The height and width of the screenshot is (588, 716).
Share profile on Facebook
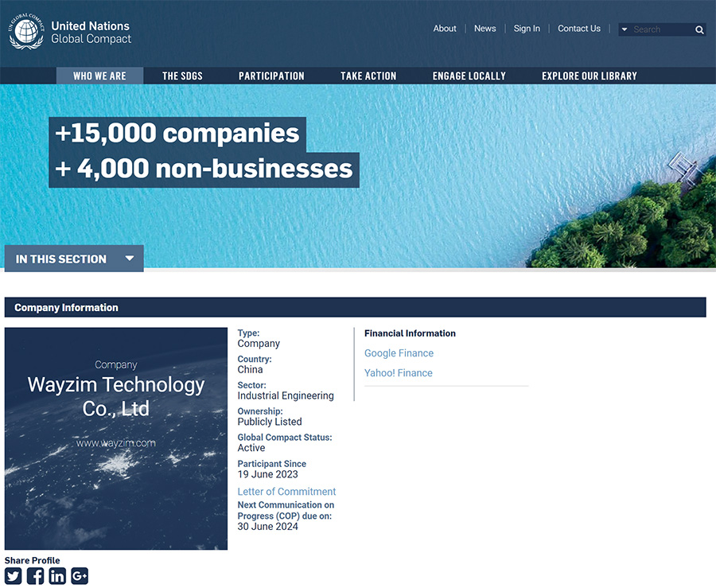36,576
